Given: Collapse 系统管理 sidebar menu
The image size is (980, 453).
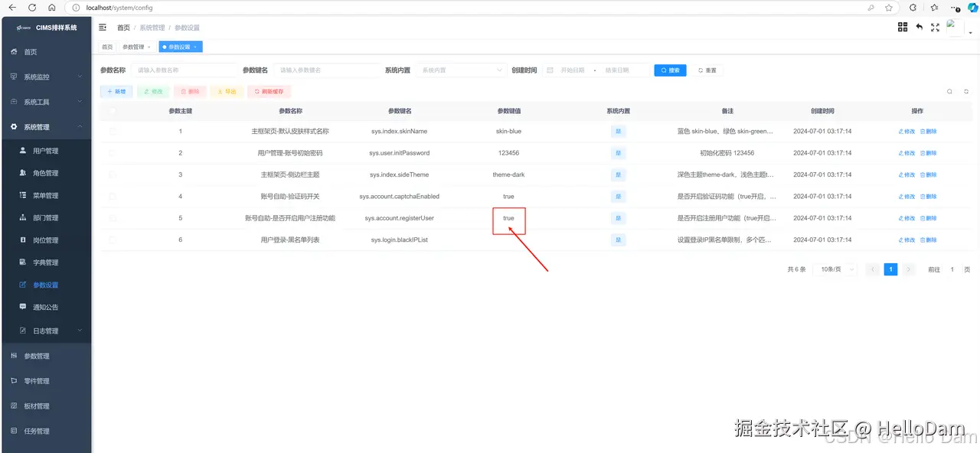Looking at the screenshot, I should click(x=46, y=127).
